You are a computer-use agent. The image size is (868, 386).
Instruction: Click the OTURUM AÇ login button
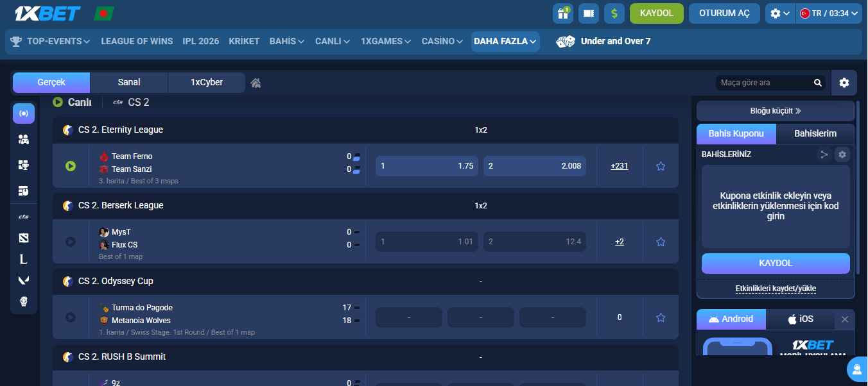724,13
